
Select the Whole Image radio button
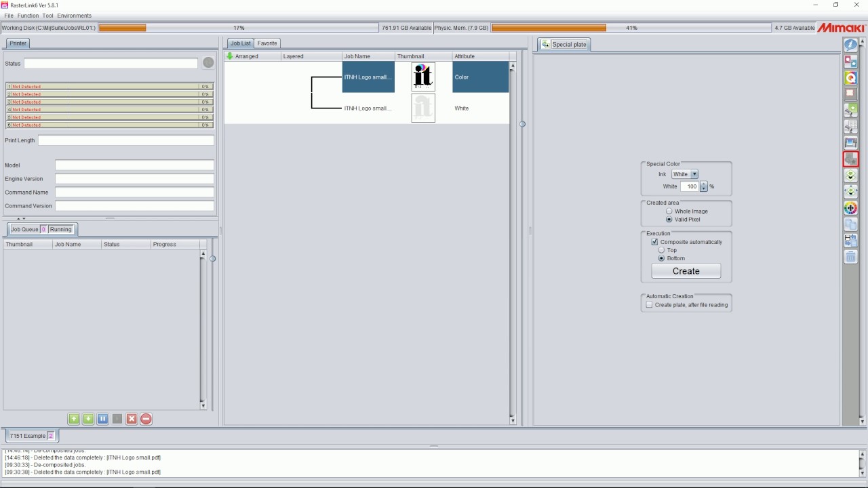[x=669, y=211]
